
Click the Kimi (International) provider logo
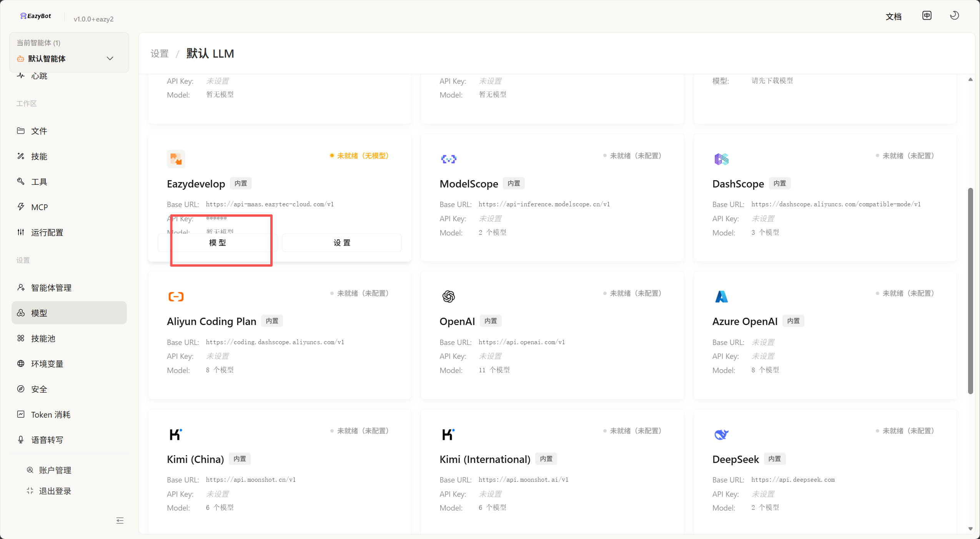pos(449,434)
